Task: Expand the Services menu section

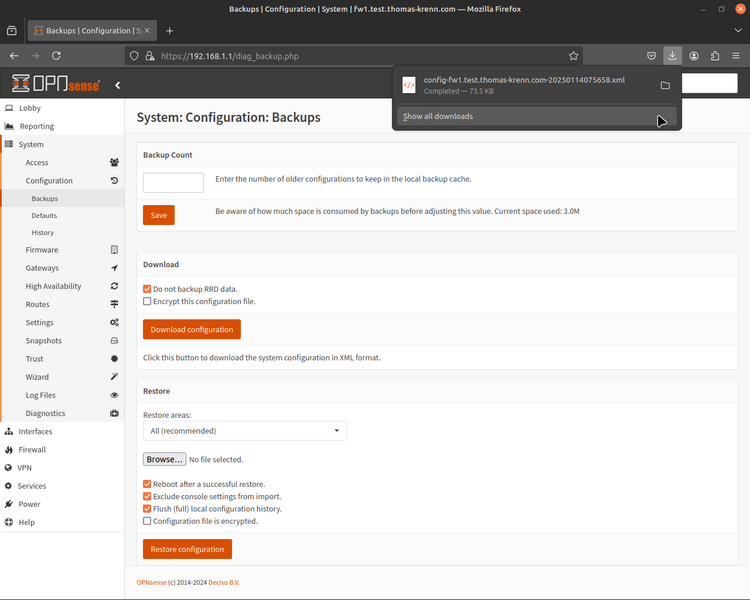Action: (62, 486)
